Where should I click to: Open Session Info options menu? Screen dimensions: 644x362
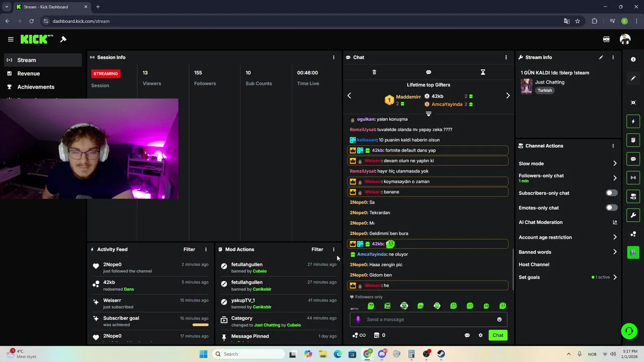(334, 57)
